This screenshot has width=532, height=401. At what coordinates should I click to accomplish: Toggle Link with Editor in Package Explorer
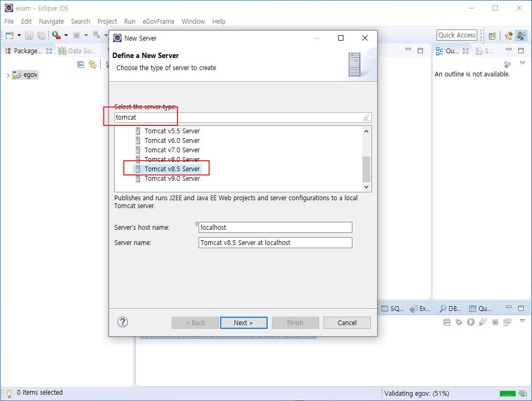(93, 64)
